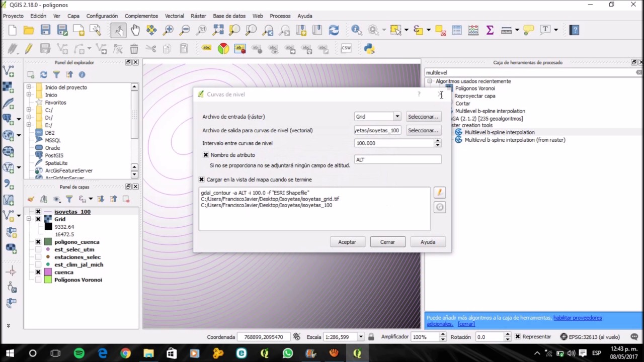Expand the C:/ drive node
Image resolution: width=644 pixels, height=362 pixels.
pyautogui.click(x=29, y=110)
